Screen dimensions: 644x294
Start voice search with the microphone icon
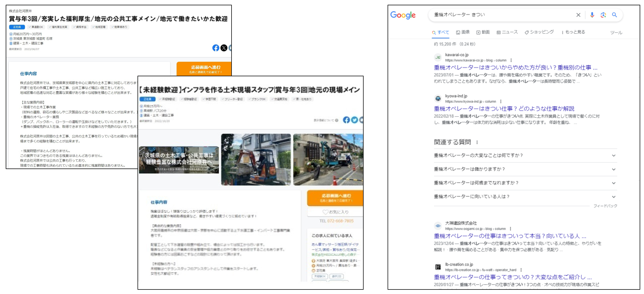tap(592, 15)
